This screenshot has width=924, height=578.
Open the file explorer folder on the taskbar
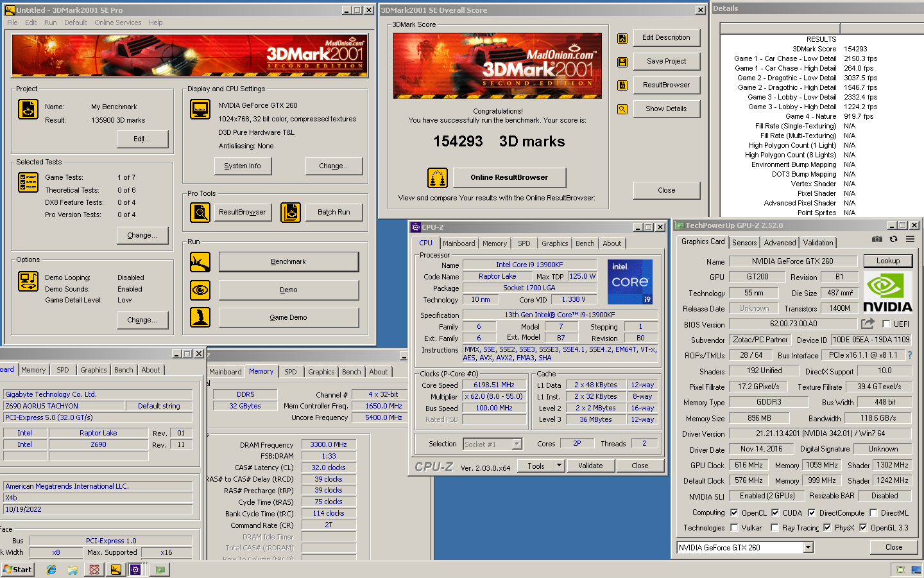tap(73, 570)
